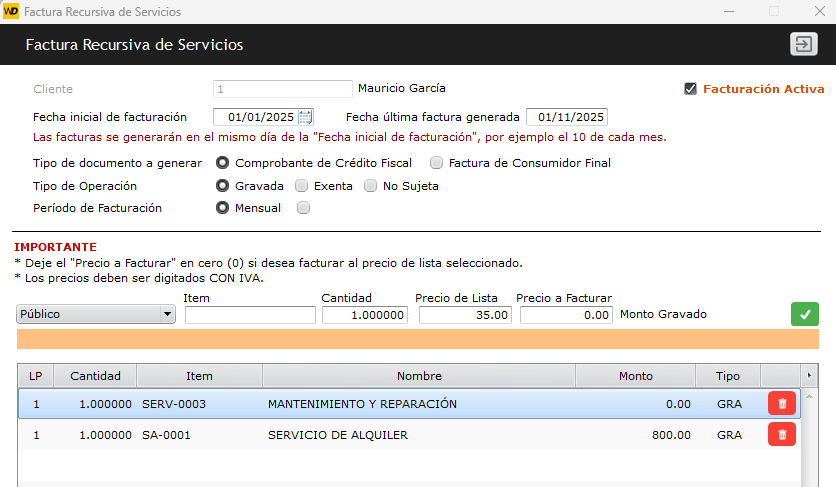Click the Cliente number input field

tap(283, 89)
